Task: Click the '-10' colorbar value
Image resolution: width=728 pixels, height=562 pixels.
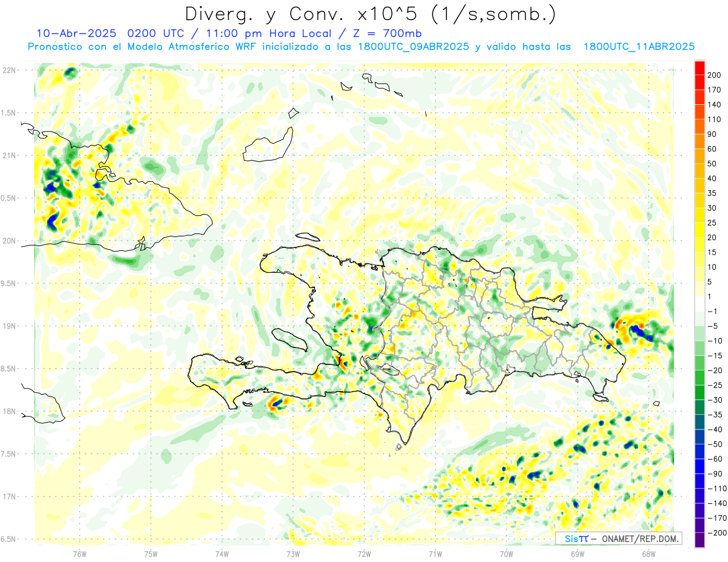Action: [x=714, y=341]
